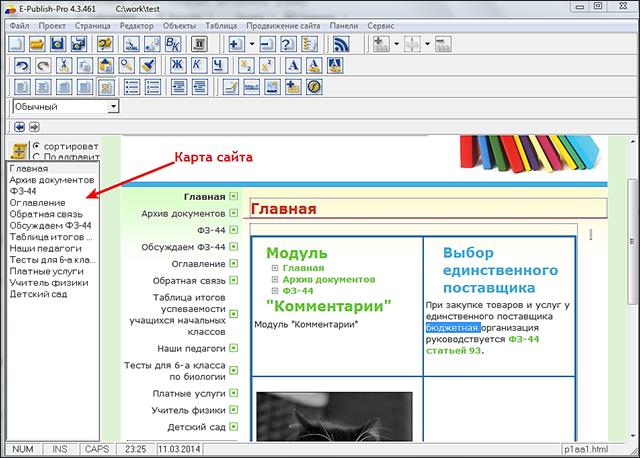Expand the "Архив документов" node in Модуль

click(275, 279)
